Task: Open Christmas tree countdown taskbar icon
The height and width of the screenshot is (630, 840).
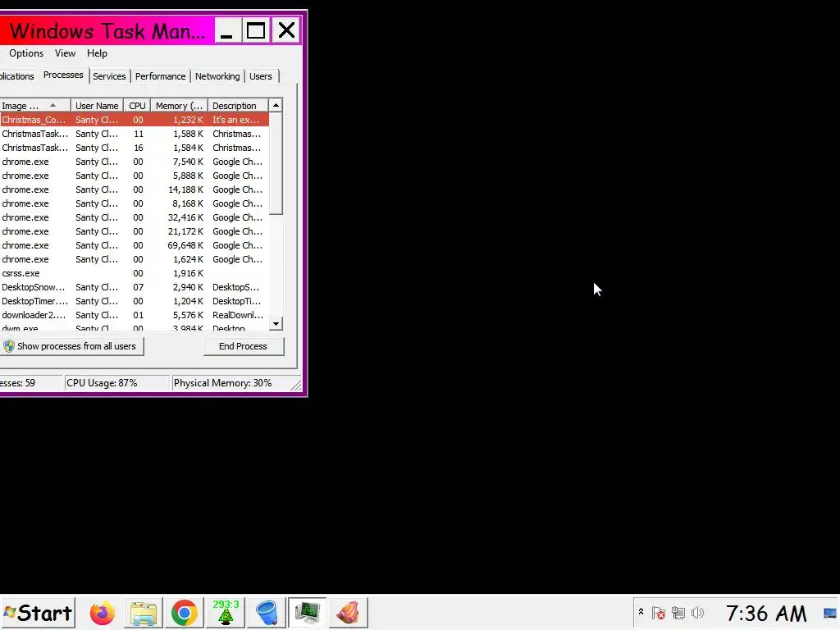Action: click(x=226, y=613)
